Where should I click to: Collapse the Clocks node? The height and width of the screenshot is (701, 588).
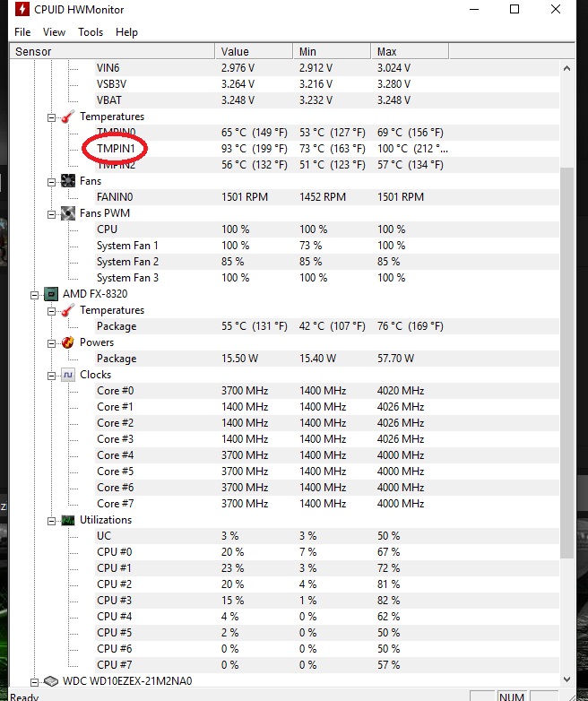(x=51, y=376)
